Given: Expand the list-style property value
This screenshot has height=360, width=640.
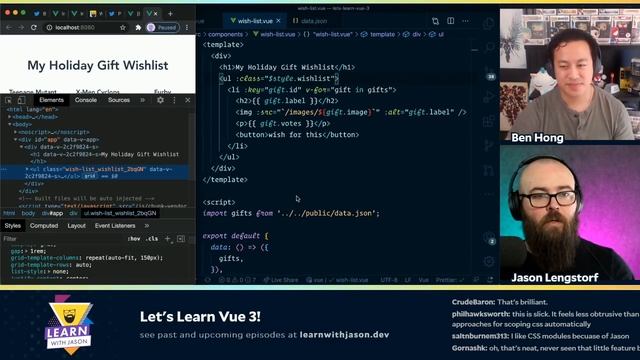Looking at the screenshot, I should [49, 271].
